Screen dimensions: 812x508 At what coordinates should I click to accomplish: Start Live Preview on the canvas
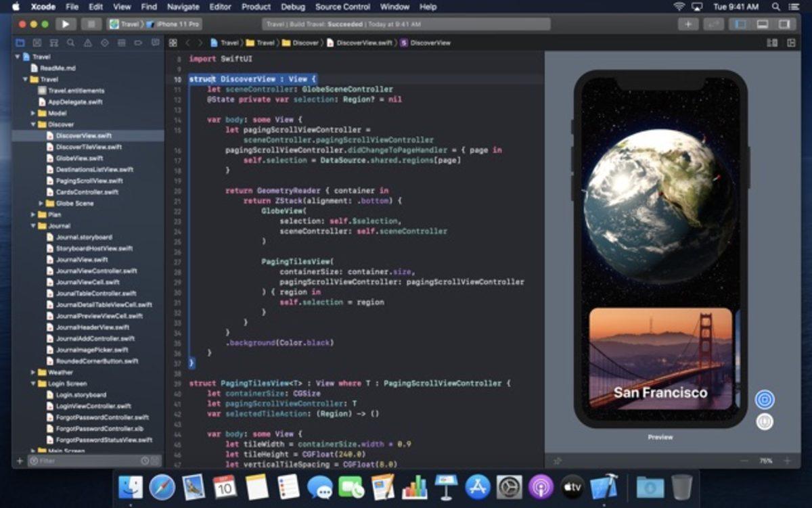765,399
